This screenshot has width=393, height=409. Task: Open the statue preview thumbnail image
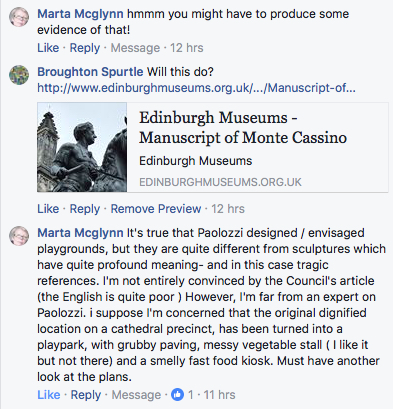(x=82, y=147)
